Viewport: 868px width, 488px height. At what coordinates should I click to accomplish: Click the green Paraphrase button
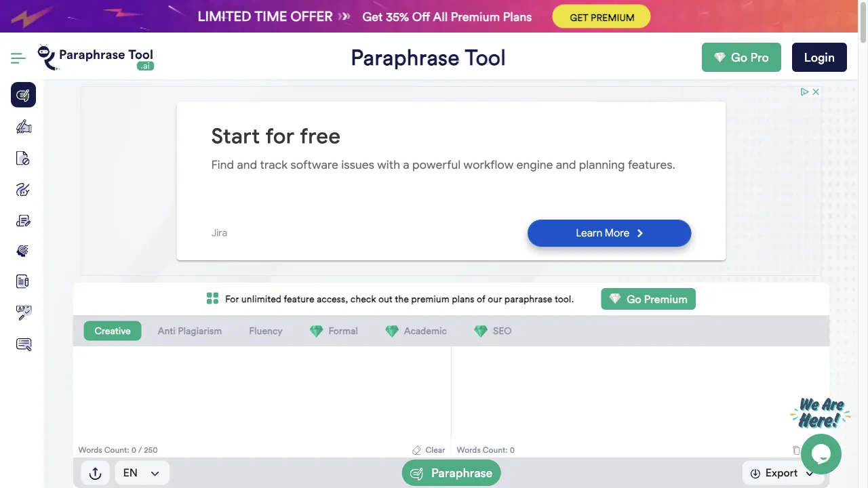click(x=451, y=473)
